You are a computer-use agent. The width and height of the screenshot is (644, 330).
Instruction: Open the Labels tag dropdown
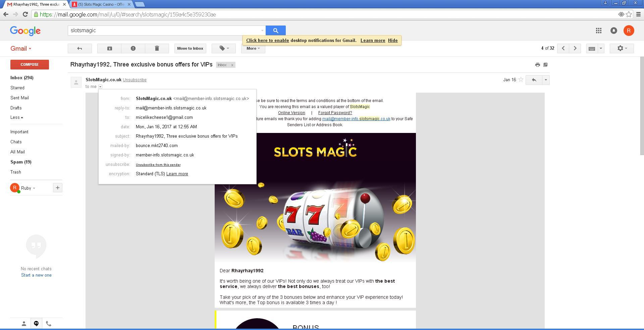tap(224, 48)
